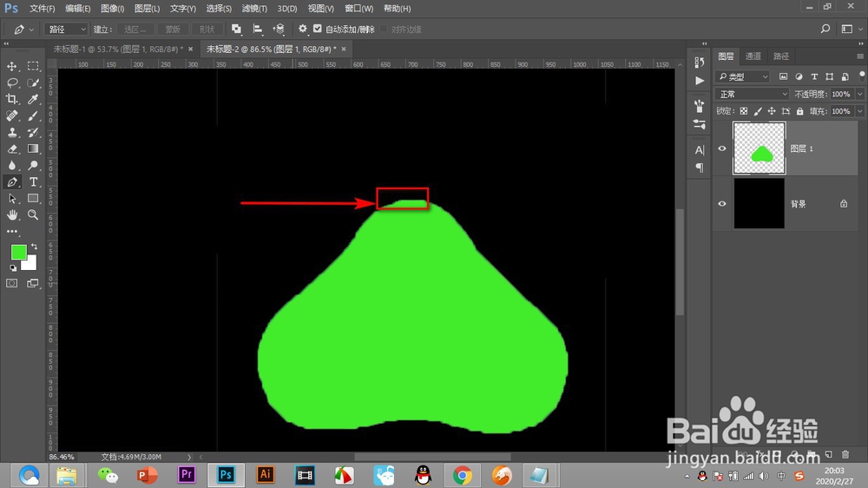Toggle lock transparent pixels
Image resolution: width=868 pixels, height=488 pixels.
[744, 111]
